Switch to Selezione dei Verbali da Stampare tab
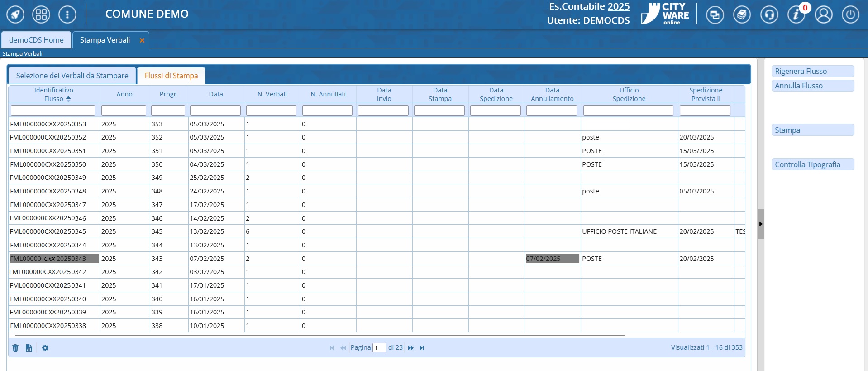868x371 pixels. click(72, 76)
